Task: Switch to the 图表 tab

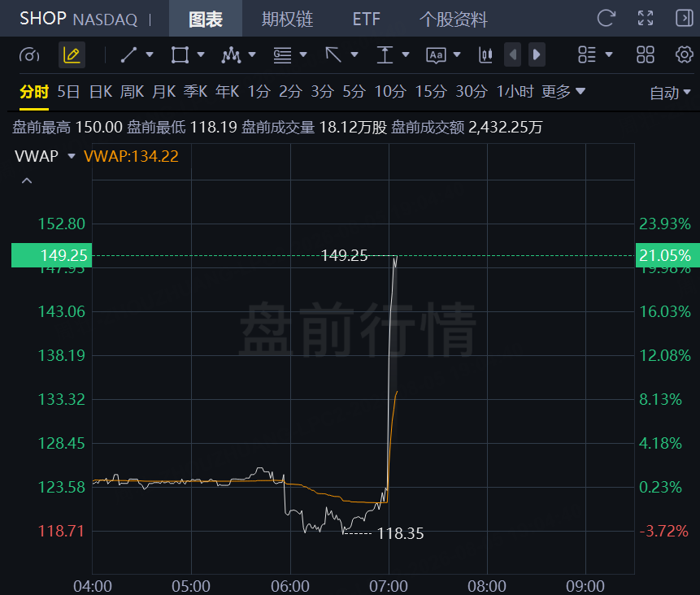Action: pos(206,19)
